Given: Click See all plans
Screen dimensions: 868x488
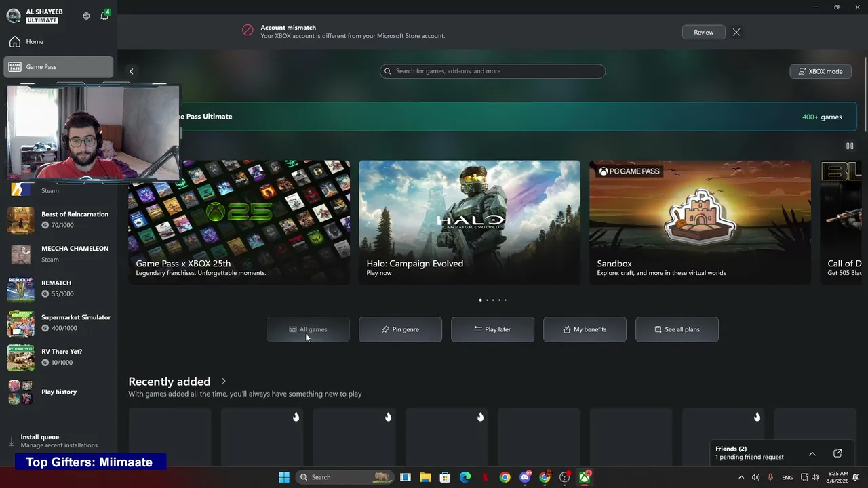Looking at the screenshot, I should 677,329.
